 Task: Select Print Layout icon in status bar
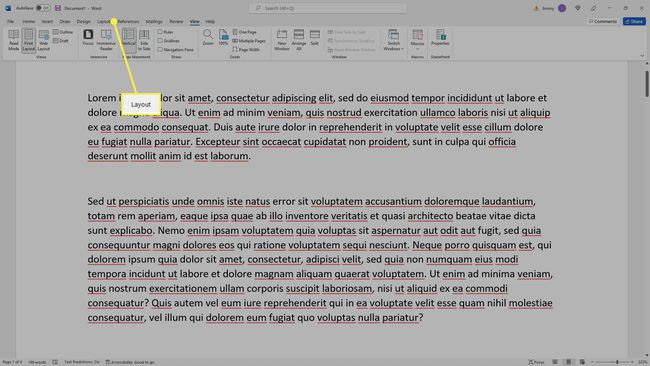pos(568,362)
